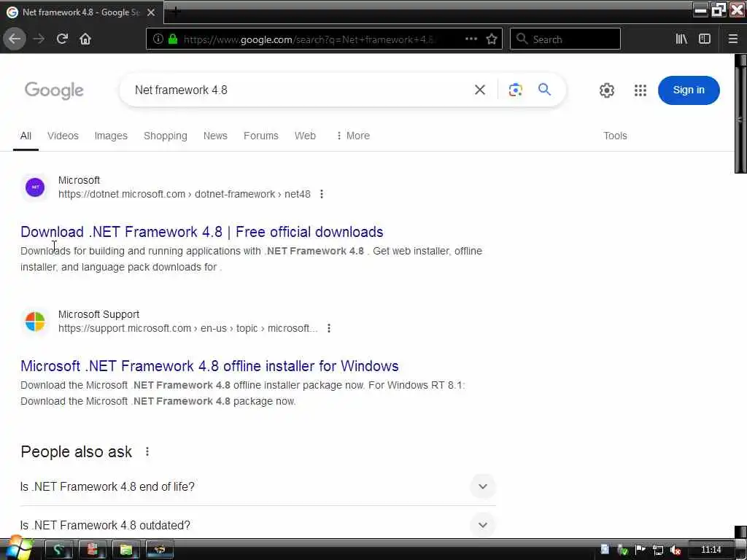Open '.NET Framework 4.8 offline installer' result link
747x560 pixels.
point(209,366)
